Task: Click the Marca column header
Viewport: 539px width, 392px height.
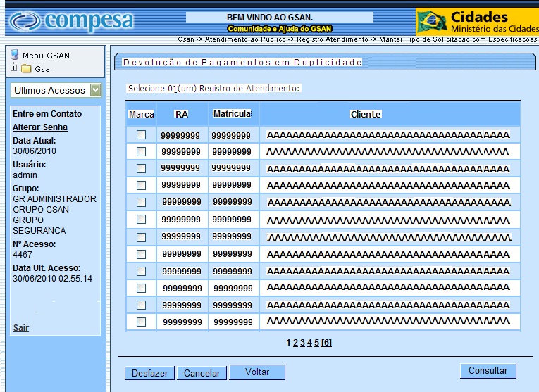Action: pyautogui.click(x=142, y=114)
